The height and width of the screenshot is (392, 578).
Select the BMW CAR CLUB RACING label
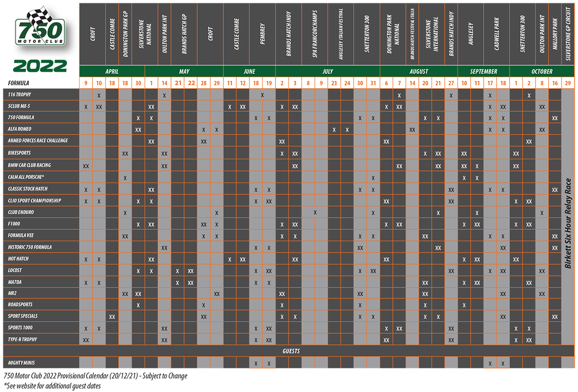(29, 165)
